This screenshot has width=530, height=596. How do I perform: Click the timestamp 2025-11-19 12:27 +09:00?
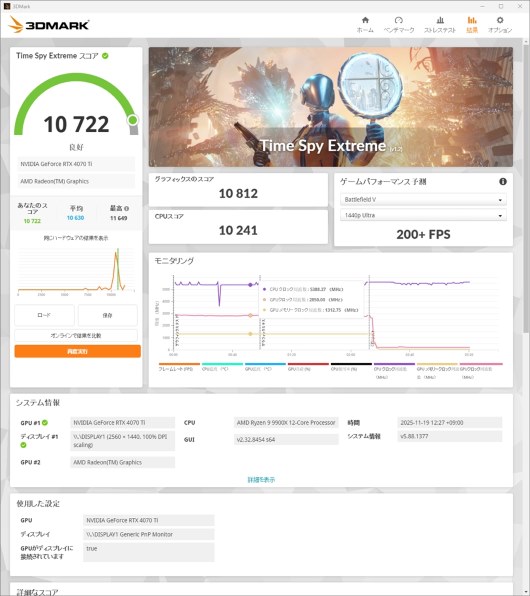[450, 423]
